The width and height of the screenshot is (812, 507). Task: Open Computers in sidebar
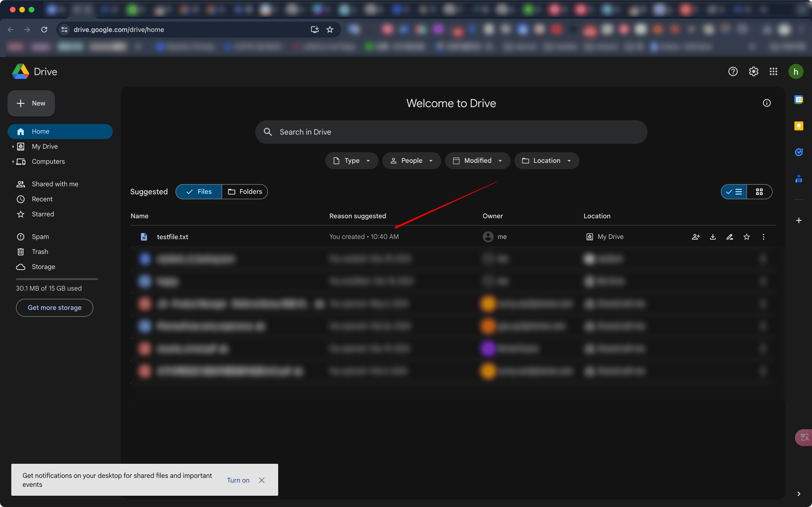(x=48, y=162)
